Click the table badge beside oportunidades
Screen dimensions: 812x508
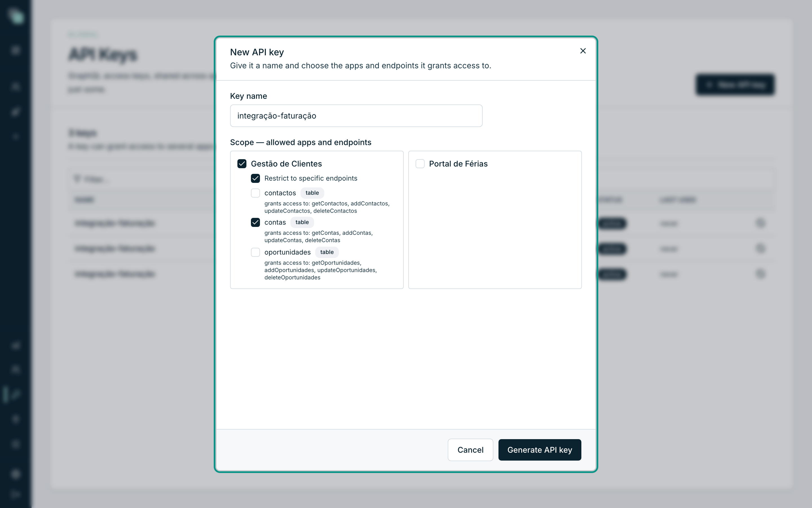point(327,252)
